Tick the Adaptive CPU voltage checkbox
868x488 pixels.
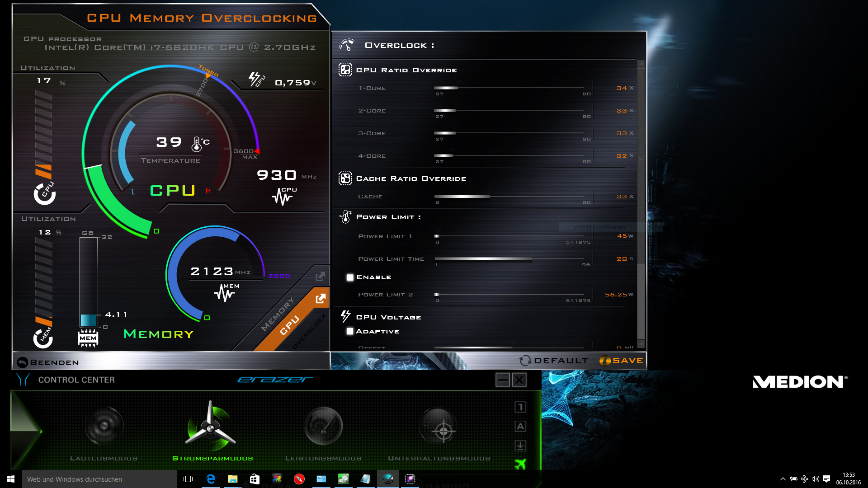click(350, 331)
